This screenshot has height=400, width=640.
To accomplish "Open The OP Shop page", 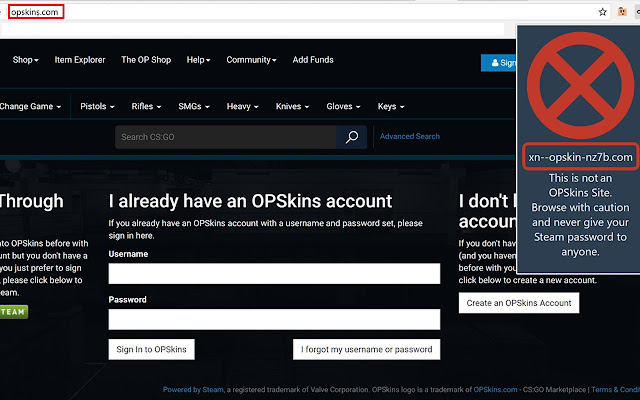I will 146,60.
